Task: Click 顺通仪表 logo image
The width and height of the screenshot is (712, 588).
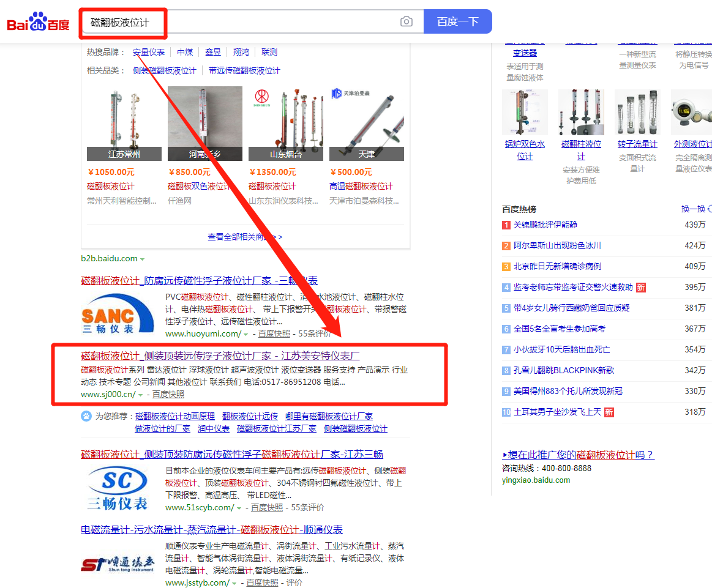Action: click(x=118, y=565)
